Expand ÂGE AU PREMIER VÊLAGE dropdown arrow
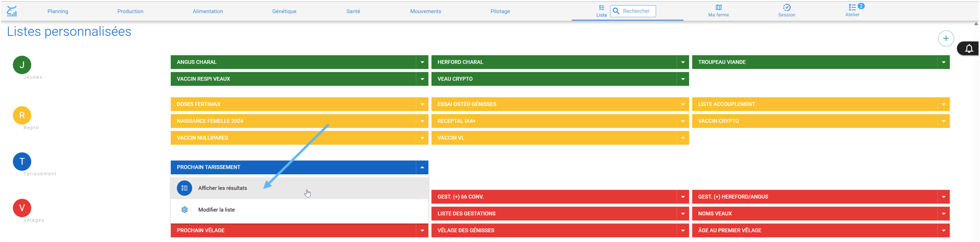The height and width of the screenshot is (242, 980). [x=943, y=230]
